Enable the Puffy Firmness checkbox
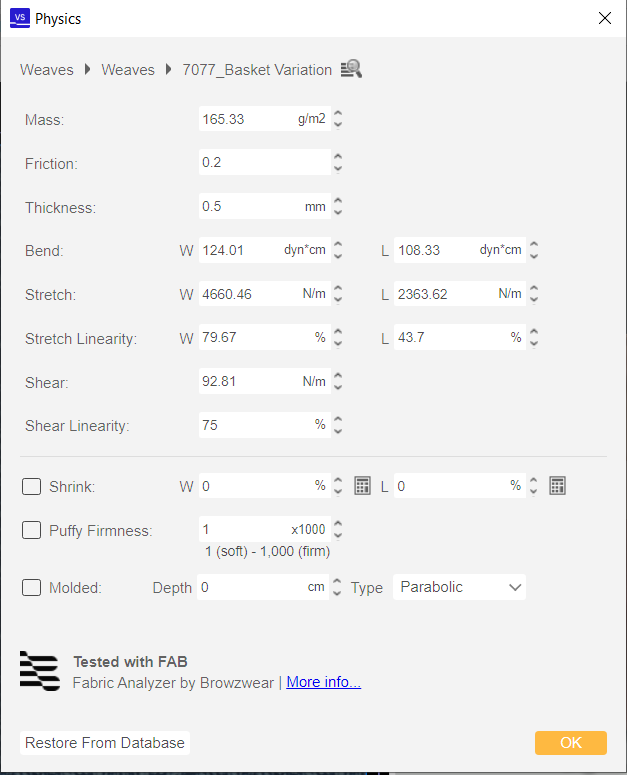 (x=32, y=530)
